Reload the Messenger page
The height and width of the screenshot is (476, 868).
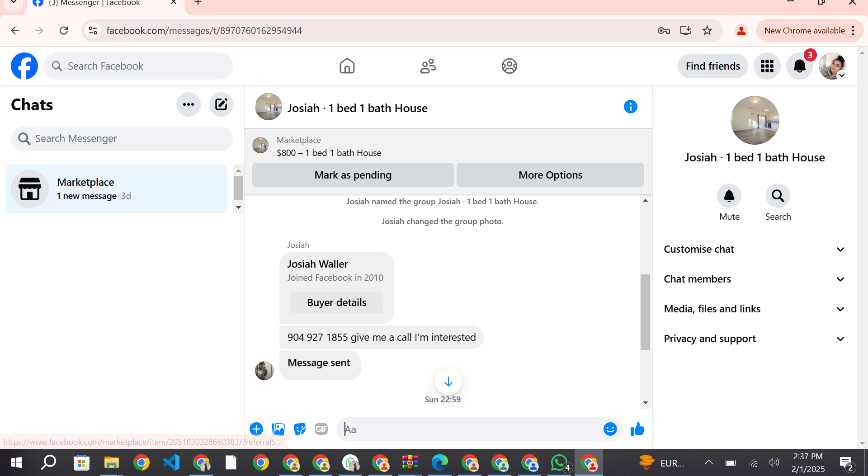pos(64,30)
